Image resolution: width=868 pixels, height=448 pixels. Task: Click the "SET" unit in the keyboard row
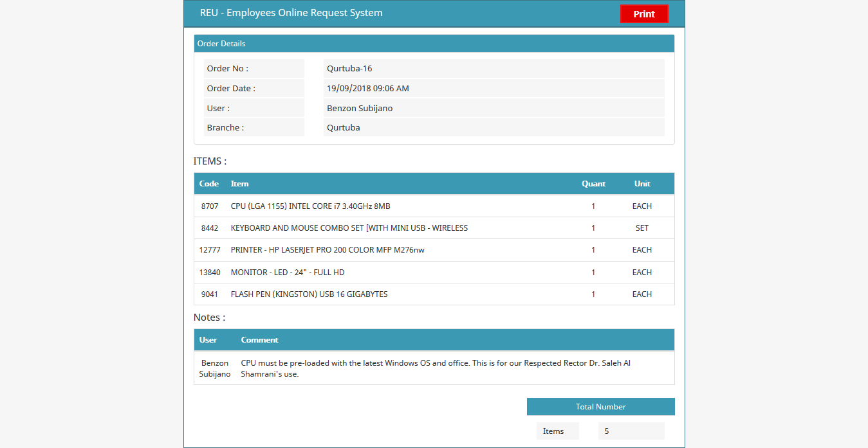(642, 228)
